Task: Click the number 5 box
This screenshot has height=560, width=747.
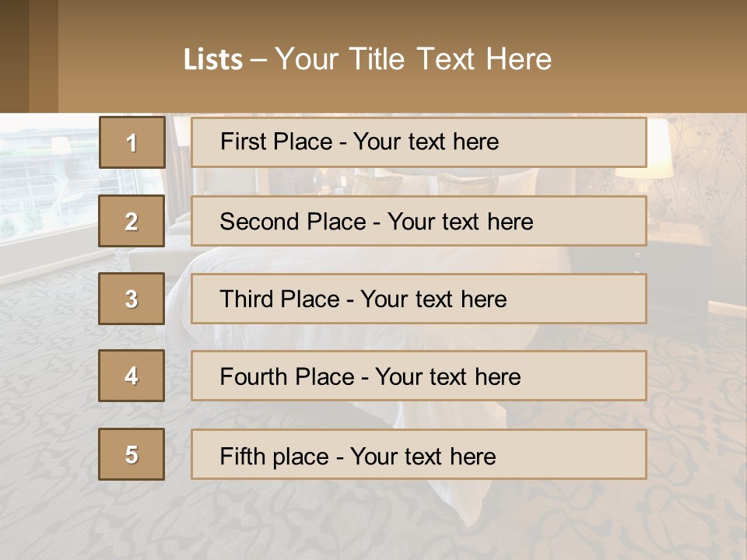Action: click(132, 454)
